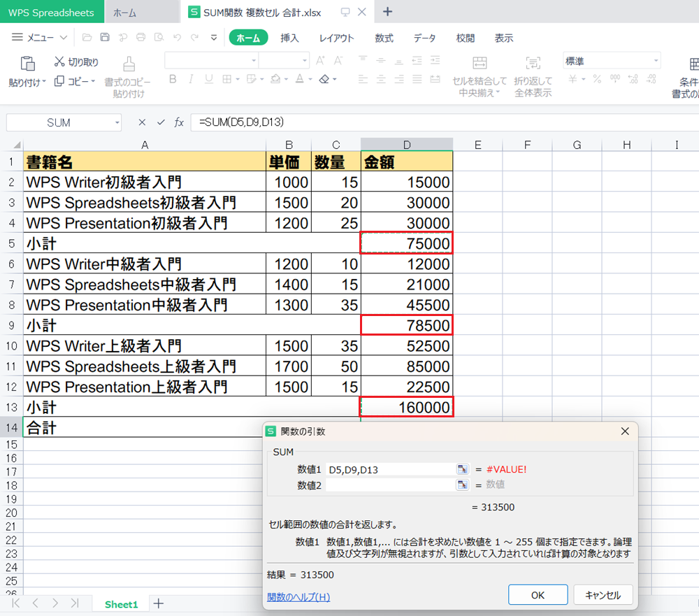Image resolution: width=699 pixels, height=616 pixels.
Task: Toggle align right
Action: click(x=399, y=80)
